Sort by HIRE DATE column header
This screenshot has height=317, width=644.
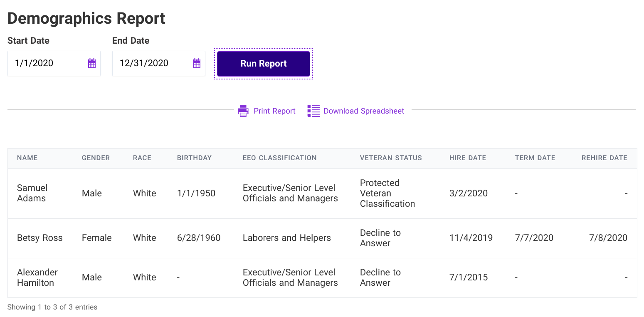(x=468, y=158)
